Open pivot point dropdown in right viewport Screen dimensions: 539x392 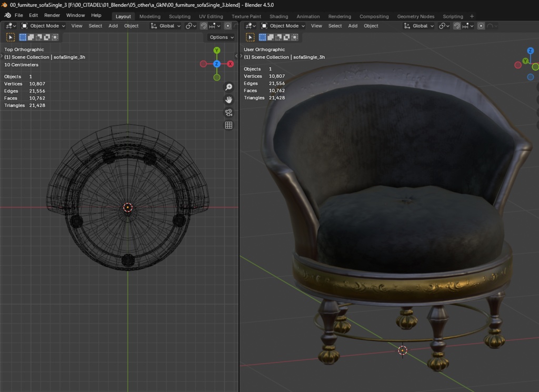point(444,26)
